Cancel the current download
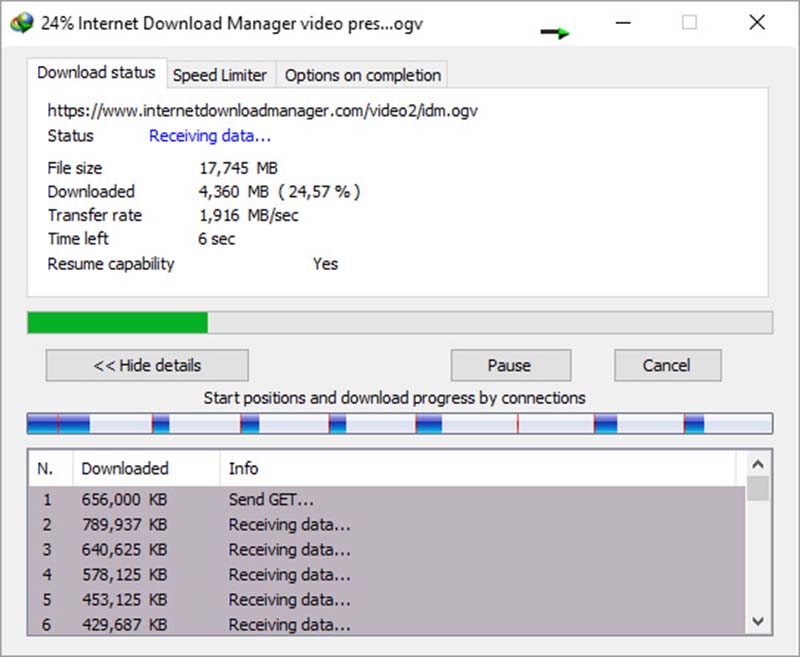 coord(667,365)
